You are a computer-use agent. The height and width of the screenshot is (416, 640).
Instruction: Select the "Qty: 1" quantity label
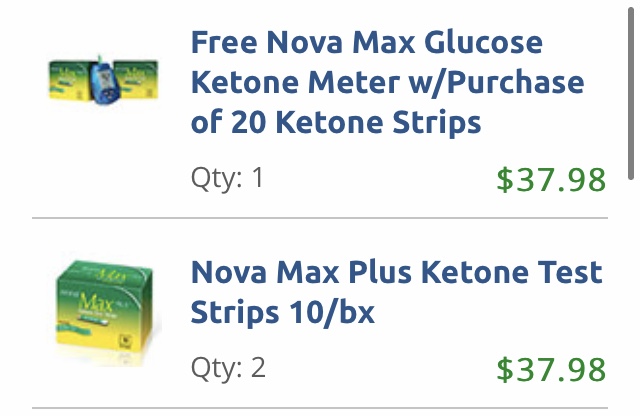pos(228,178)
